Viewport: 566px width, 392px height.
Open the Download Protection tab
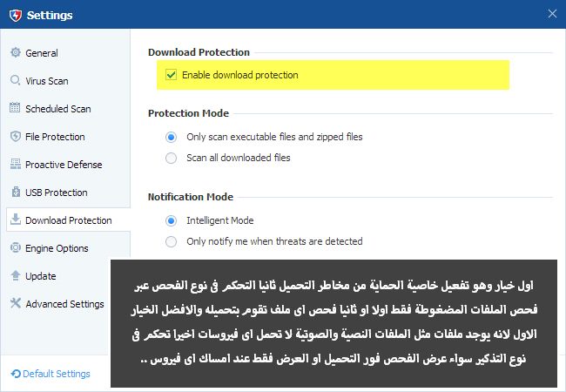tap(68, 220)
